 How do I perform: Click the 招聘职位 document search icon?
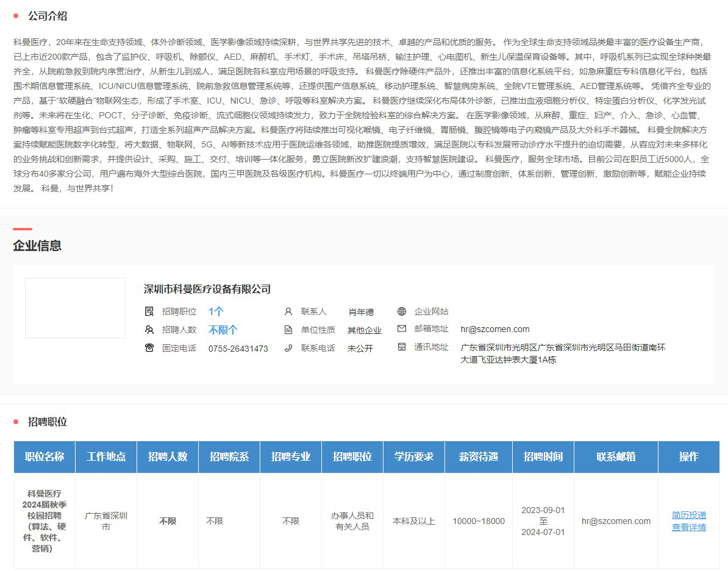(x=149, y=311)
